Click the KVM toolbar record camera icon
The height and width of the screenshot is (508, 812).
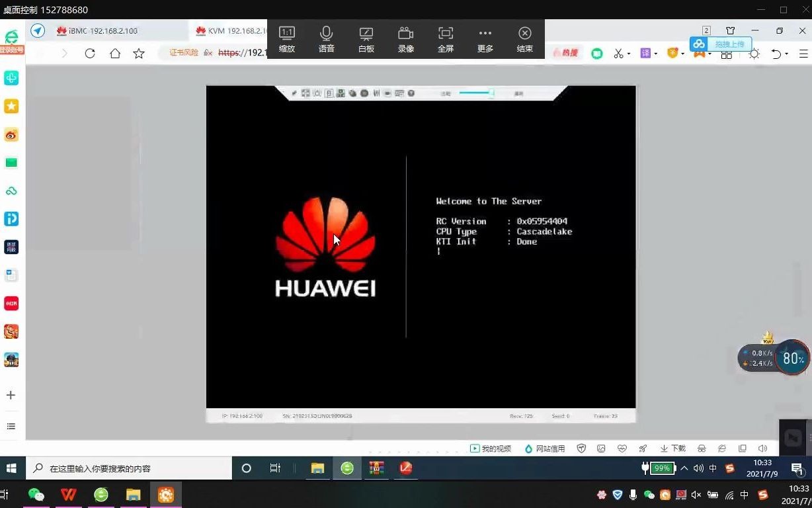click(x=387, y=93)
